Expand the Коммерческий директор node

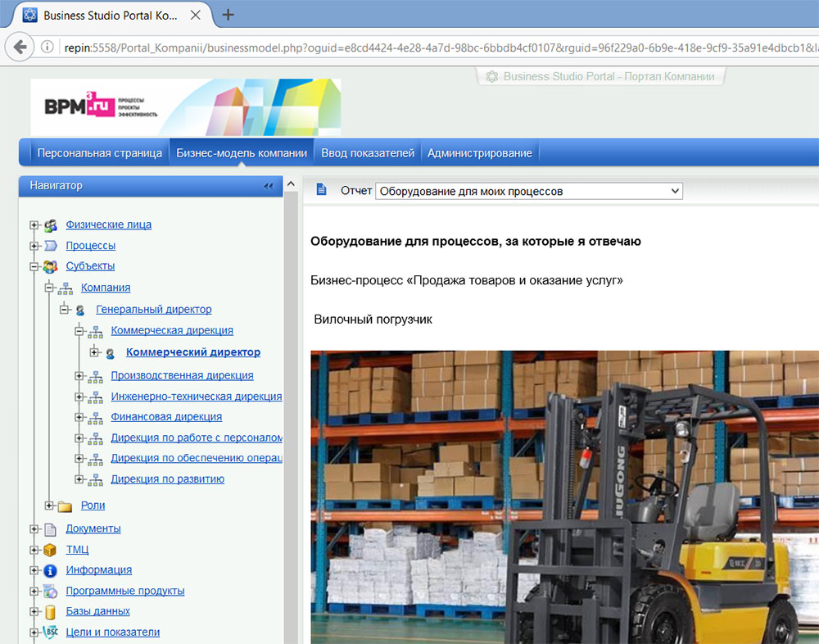tap(95, 353)
